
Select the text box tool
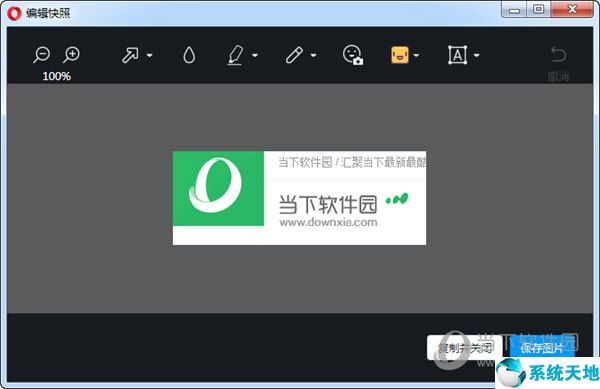click(457, 55)
